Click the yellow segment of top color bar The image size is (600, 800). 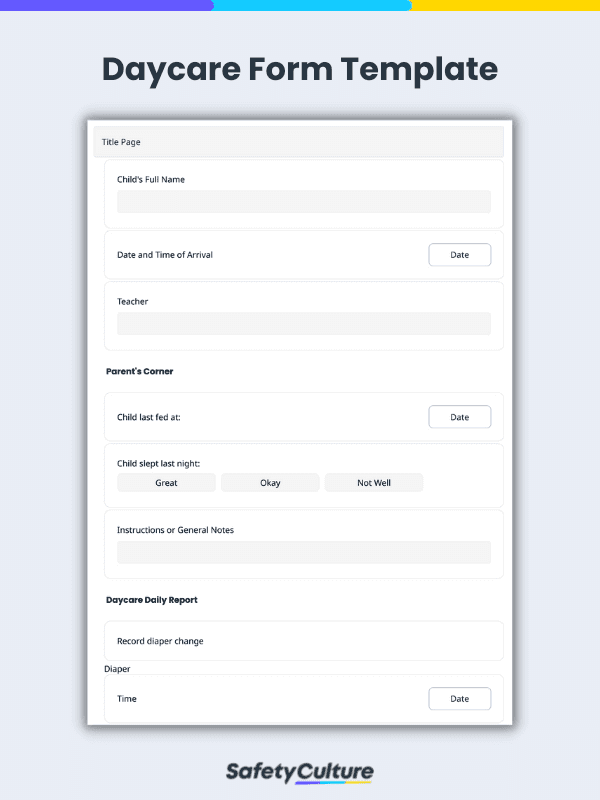click(x=506, y=5)
